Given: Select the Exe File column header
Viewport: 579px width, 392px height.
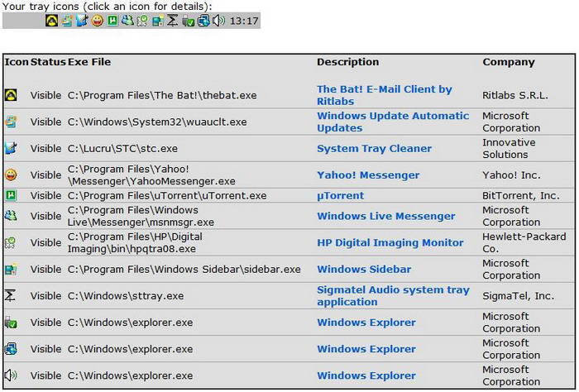Looking at the screenshot, I should click(x=89, y=62).
